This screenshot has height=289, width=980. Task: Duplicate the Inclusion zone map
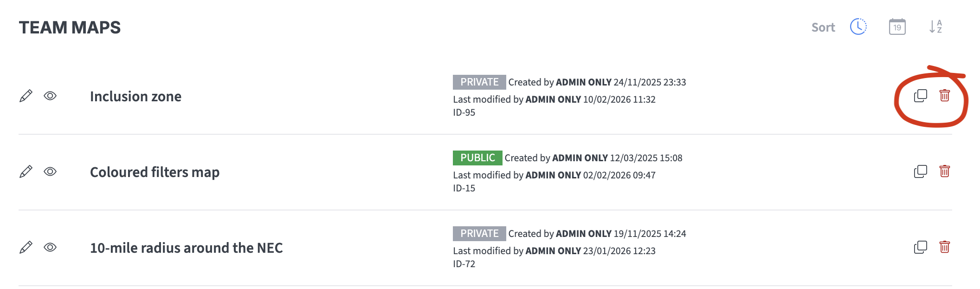coord(920,96)
